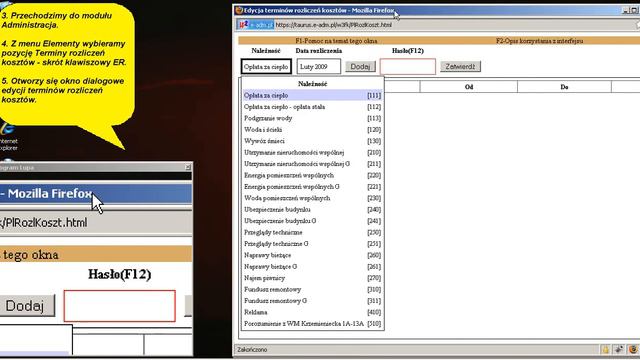Pick Naprawy bieżące G [261] from the list
640x360 pixels.
coord(313,267)
